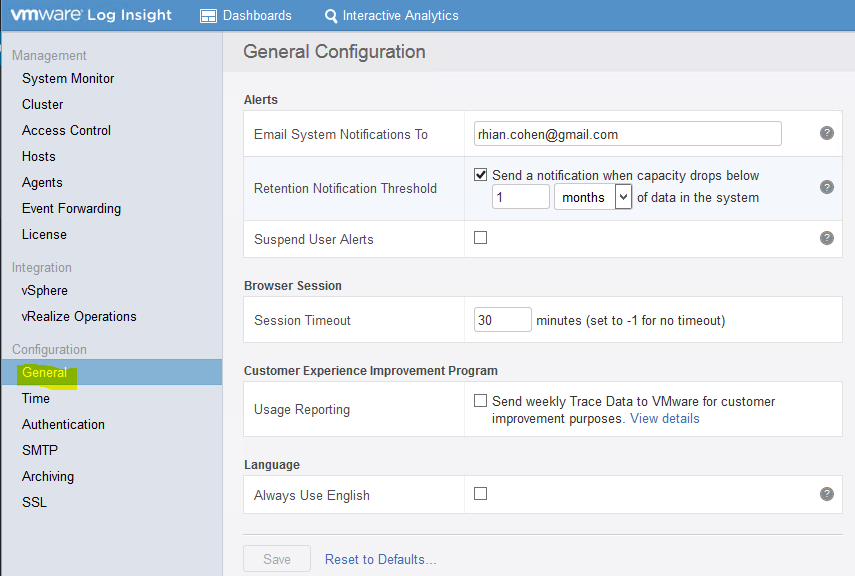Select Hosts in the sidebar

pyautogui.click(x=39, y=157)
